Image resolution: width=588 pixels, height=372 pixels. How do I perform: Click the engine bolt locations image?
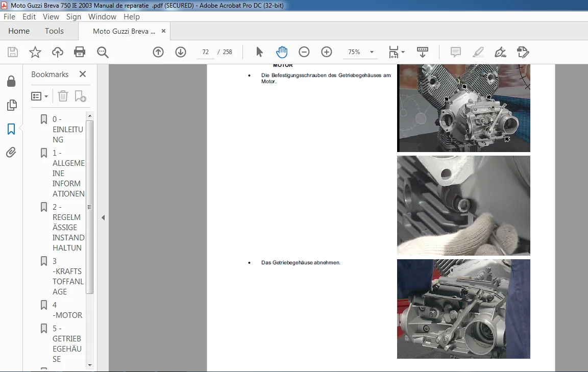point(463,108)
